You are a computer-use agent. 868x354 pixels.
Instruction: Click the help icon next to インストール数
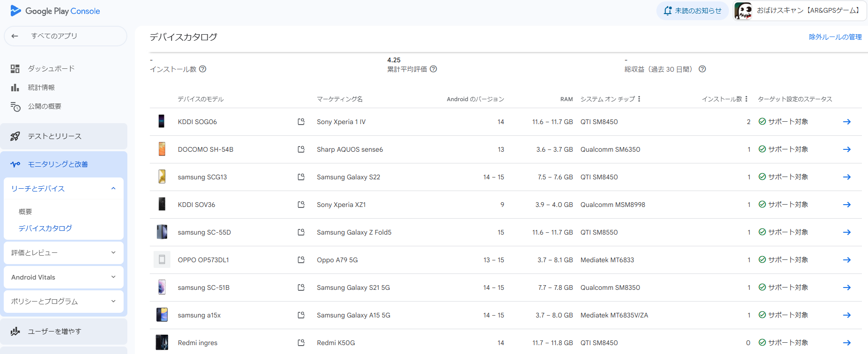coord(203,69)
